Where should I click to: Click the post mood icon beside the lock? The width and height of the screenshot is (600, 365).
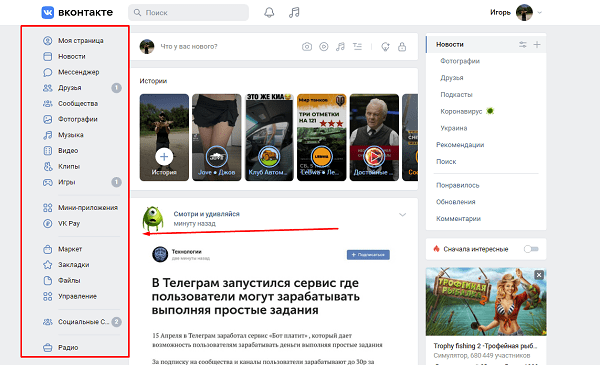(x=385, y=47)
